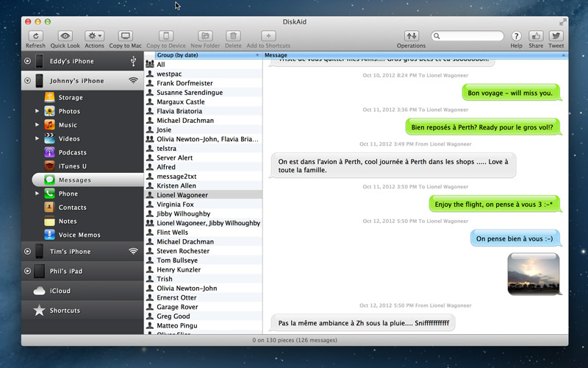Click the Tweet bird icon

556,36
